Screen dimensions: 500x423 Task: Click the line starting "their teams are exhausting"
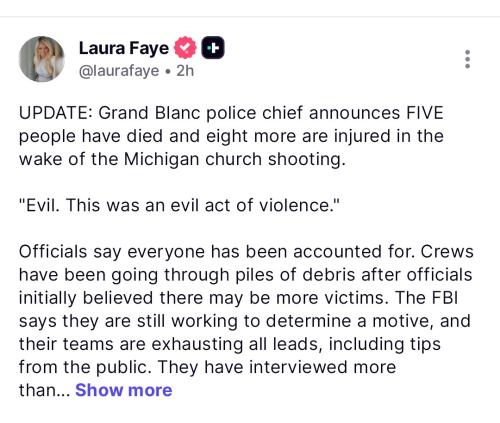click(x=230, y=344)
